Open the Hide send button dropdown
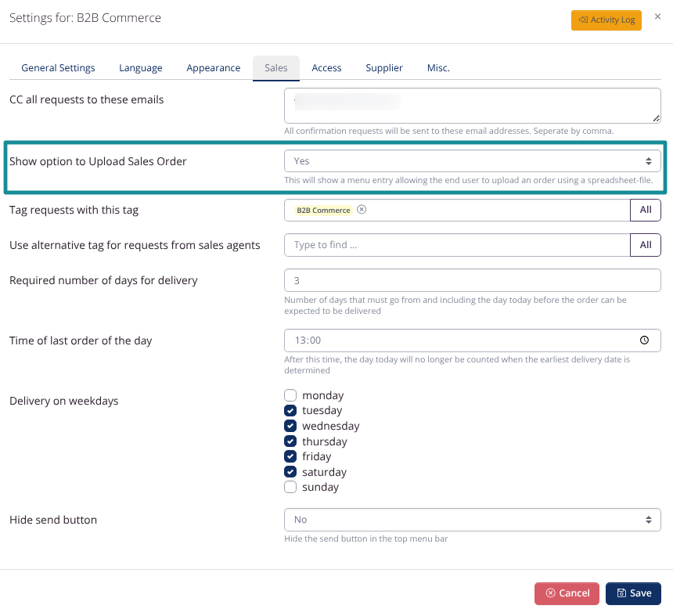 pos(472,520)
